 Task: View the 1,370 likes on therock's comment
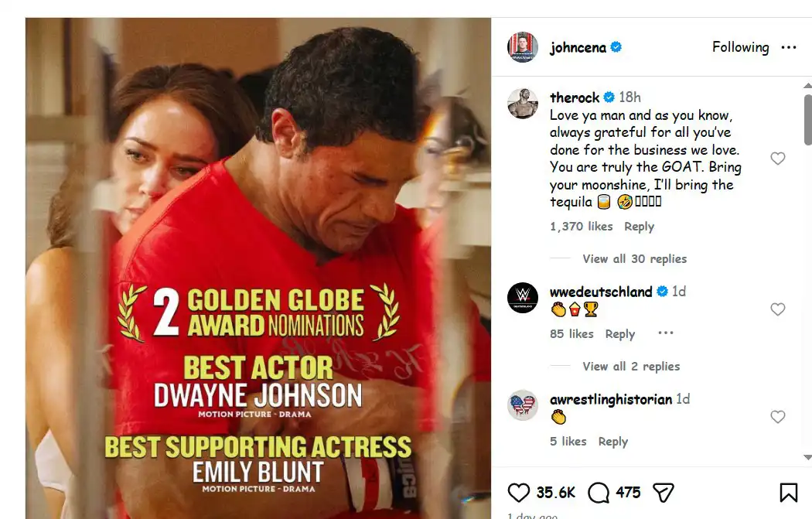coord(581,227)
